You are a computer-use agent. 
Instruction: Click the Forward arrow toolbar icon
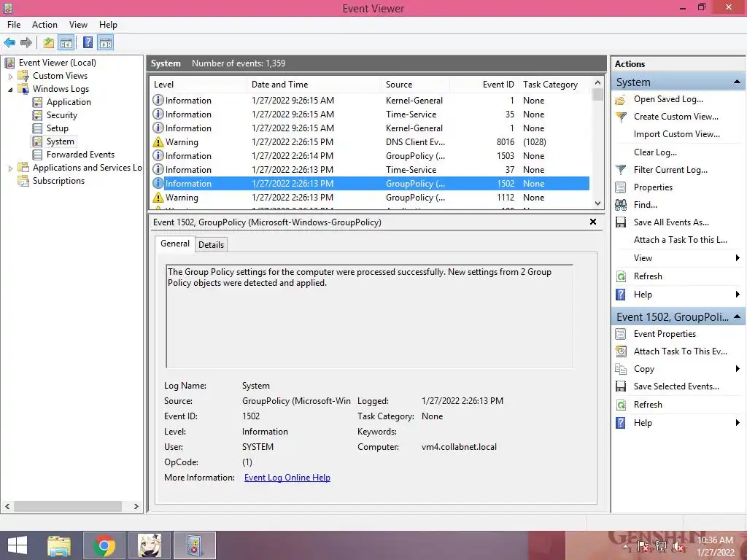tap(26, 43)
